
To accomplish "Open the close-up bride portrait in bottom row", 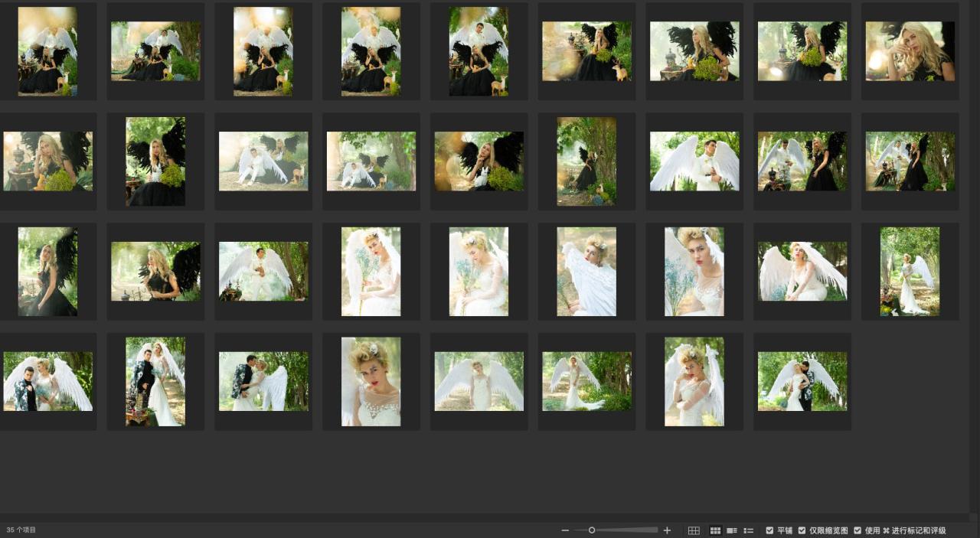I will 371,381.
